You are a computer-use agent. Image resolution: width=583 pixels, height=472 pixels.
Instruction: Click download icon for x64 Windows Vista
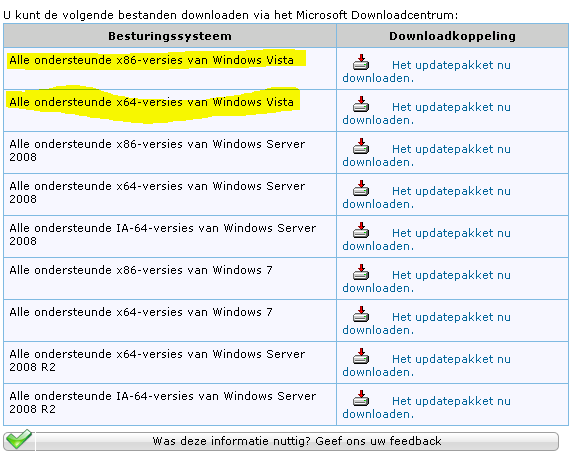pyautogui.click(x=361, y=104)
